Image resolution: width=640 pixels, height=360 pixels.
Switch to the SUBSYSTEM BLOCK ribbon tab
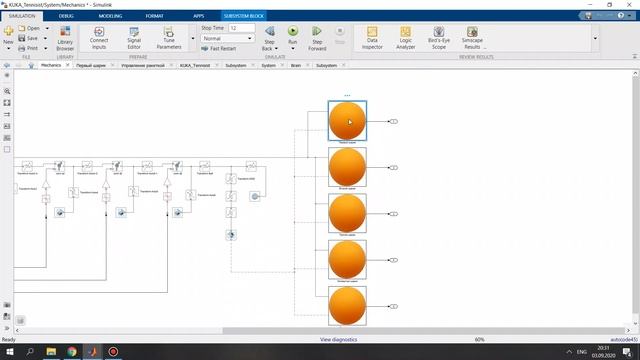244,16
